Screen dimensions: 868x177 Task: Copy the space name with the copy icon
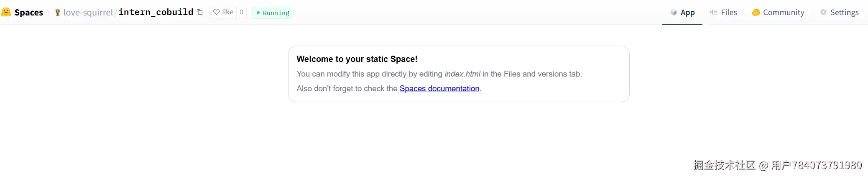coord(200,12)
